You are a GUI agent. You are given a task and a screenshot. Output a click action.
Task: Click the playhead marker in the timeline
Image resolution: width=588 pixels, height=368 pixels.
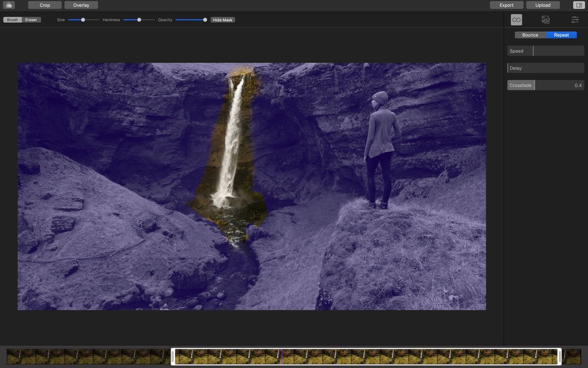283,357
